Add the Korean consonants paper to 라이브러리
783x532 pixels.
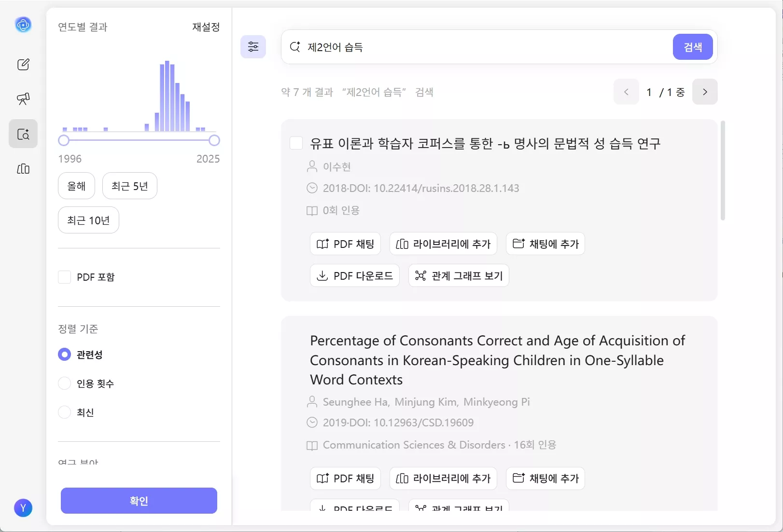point(443,478)
